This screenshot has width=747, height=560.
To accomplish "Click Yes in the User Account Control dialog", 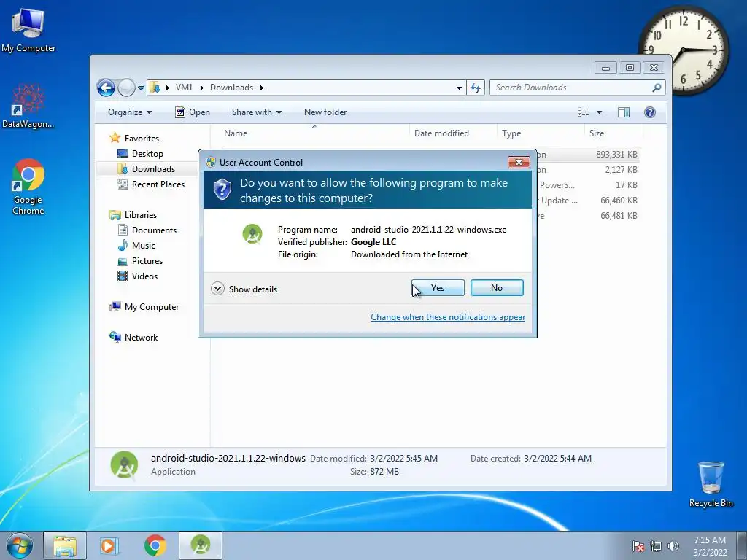I will [x=438, y=287].
